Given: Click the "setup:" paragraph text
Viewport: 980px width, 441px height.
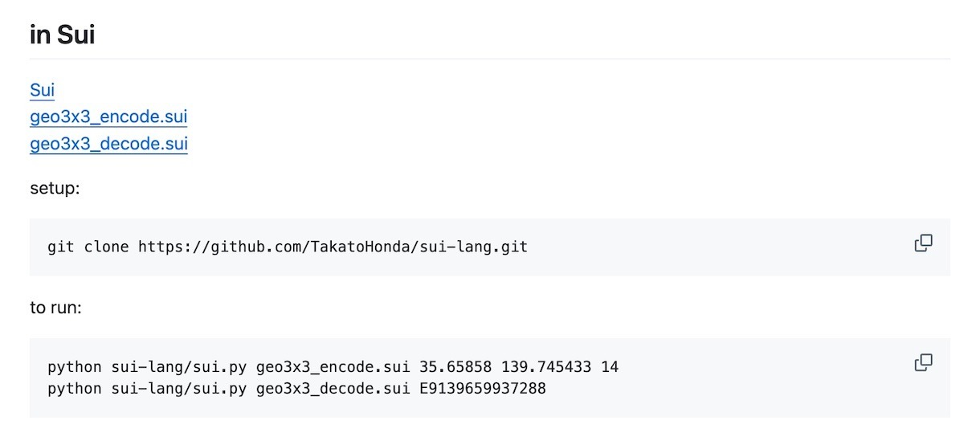Looking at the screenshot, I should [x=55, y=189].
